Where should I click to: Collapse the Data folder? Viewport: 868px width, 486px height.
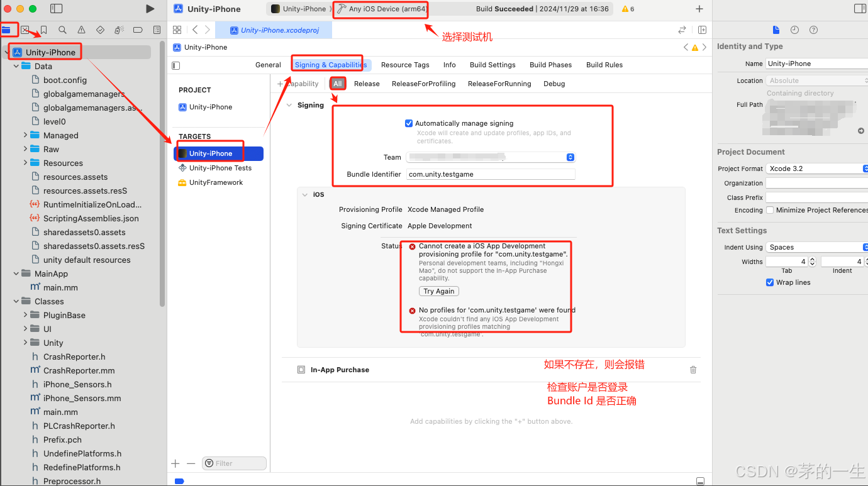pos(16,66)
